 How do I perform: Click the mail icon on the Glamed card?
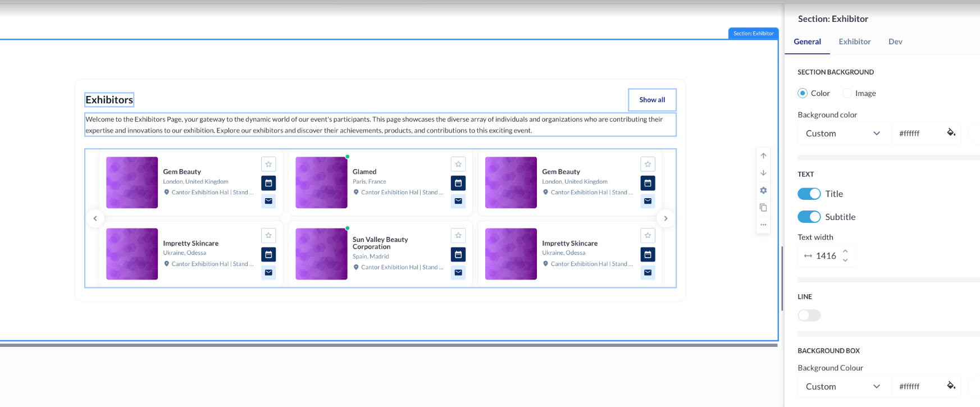tap(458, 201)
